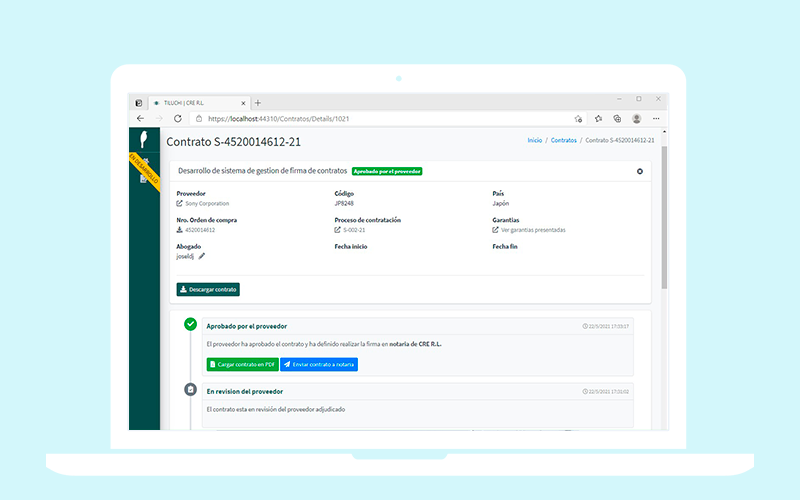Expand the browser's three-dots settings menu
The image size is (800, 500).
tap(656, 118)
